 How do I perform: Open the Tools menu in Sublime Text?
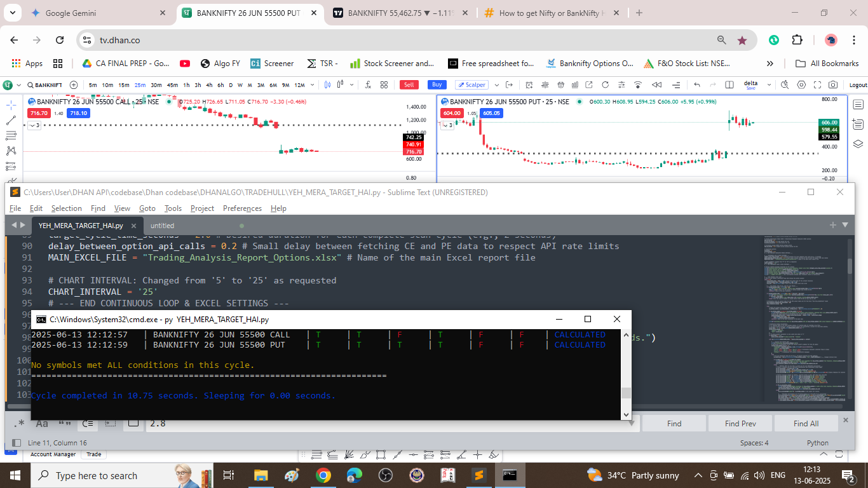173,208
